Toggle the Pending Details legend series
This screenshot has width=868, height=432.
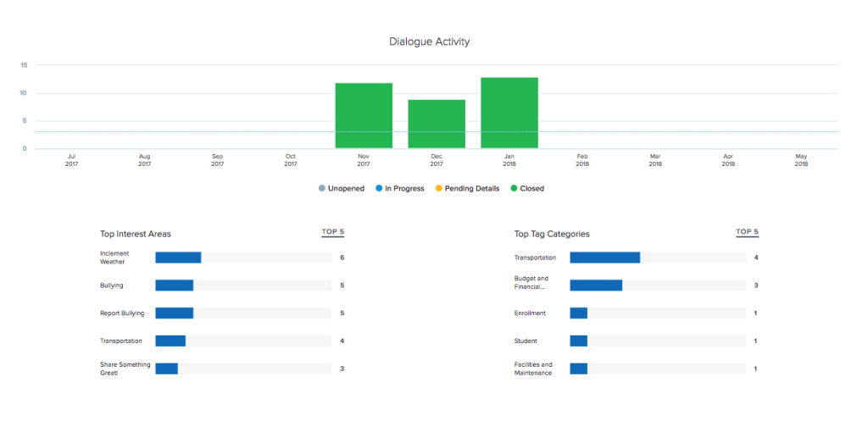pyautogui.click(x=467, y=188)
